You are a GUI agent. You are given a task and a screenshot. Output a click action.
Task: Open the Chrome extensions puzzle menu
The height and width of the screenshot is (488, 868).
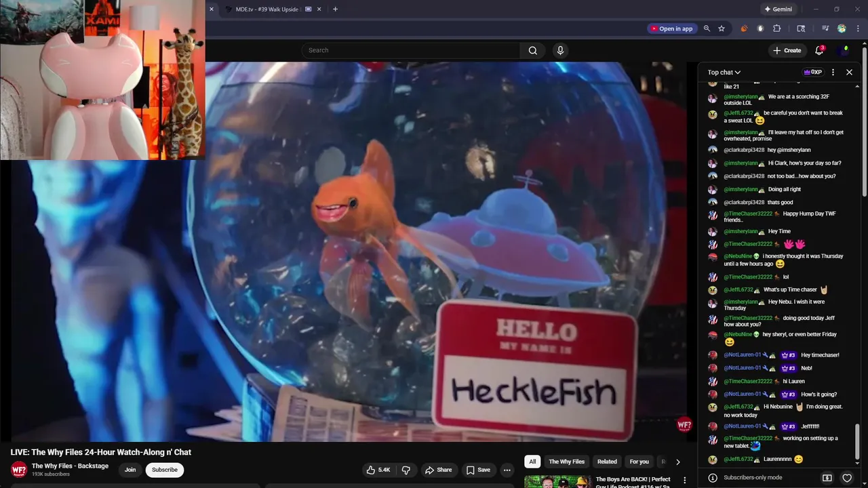coord(777,28)
